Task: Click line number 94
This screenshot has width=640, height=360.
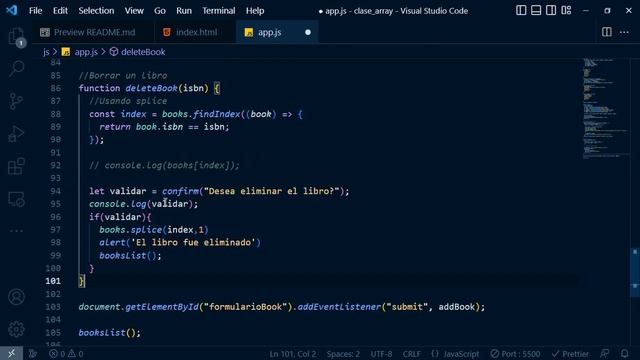Action: [x=56, y=191]
